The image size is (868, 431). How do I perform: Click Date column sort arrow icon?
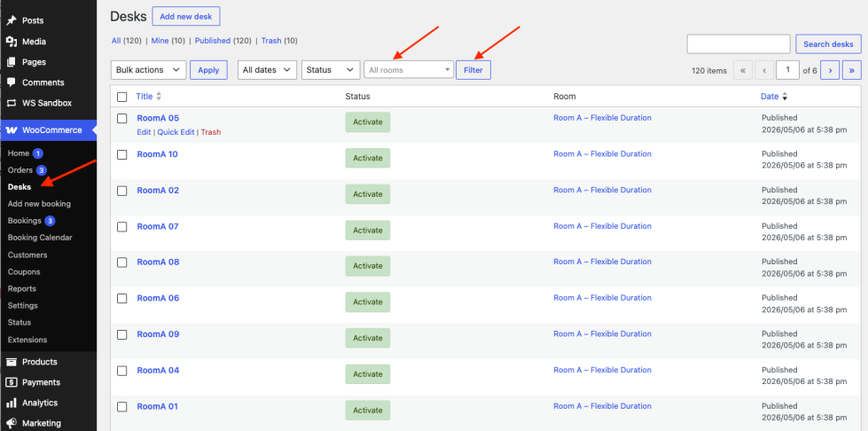pos(785,97)
